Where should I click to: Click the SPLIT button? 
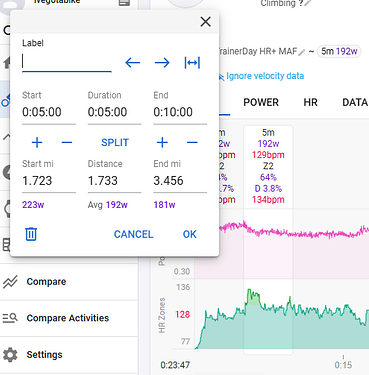pos(115,143)
